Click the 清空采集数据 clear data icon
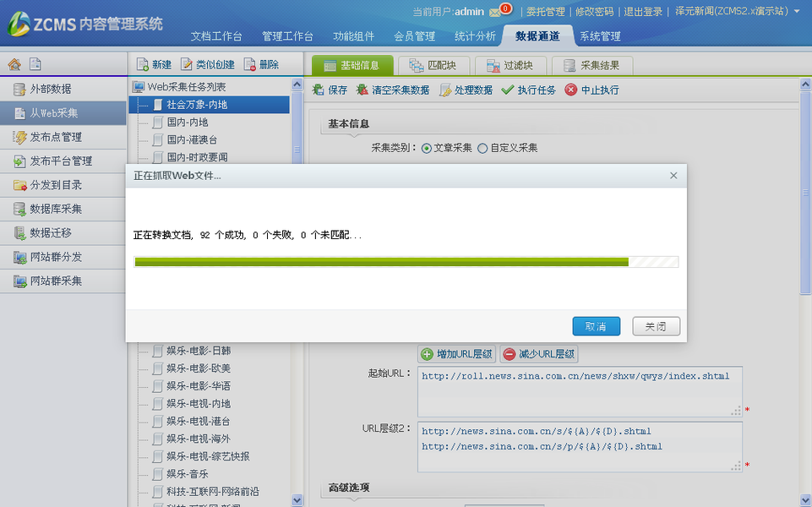This screenshot has width=812, height=507. pos(362,90)
